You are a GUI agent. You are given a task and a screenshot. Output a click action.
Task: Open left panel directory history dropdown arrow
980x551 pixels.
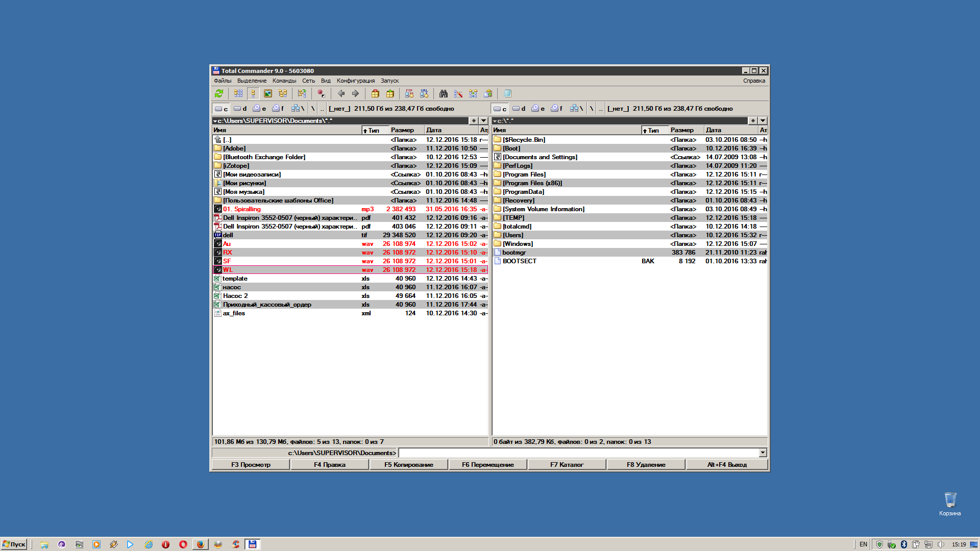(483, 121)
